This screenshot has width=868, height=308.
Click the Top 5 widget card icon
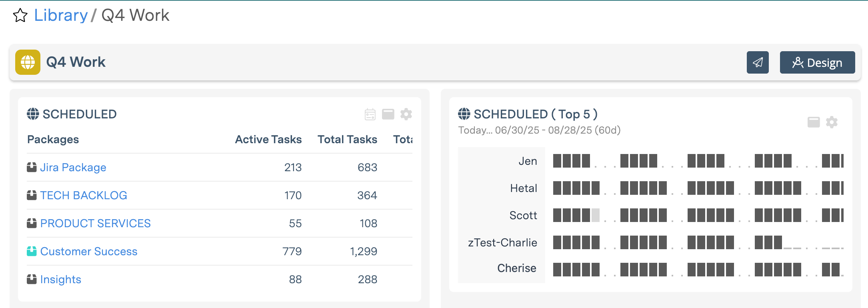tap(814, 122)
